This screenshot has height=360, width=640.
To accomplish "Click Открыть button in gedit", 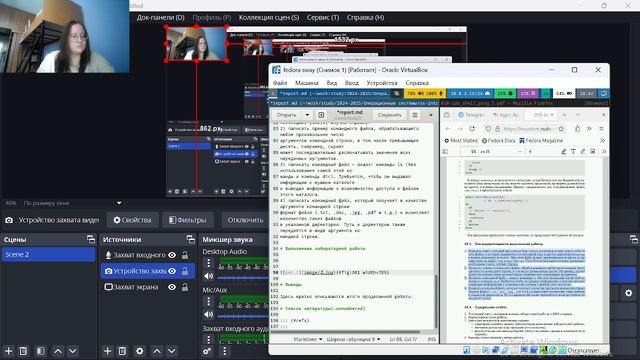I will point(287,115).
